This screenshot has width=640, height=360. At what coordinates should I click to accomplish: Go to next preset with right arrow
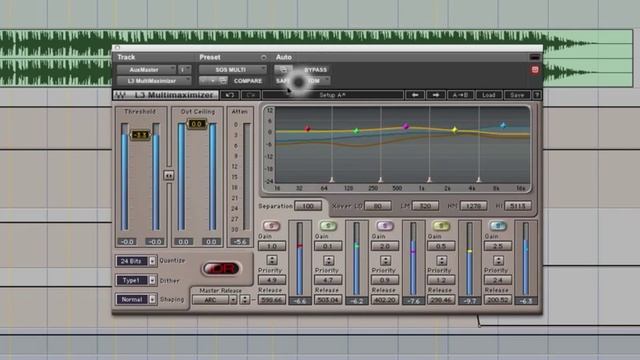[x=436, y=95]
